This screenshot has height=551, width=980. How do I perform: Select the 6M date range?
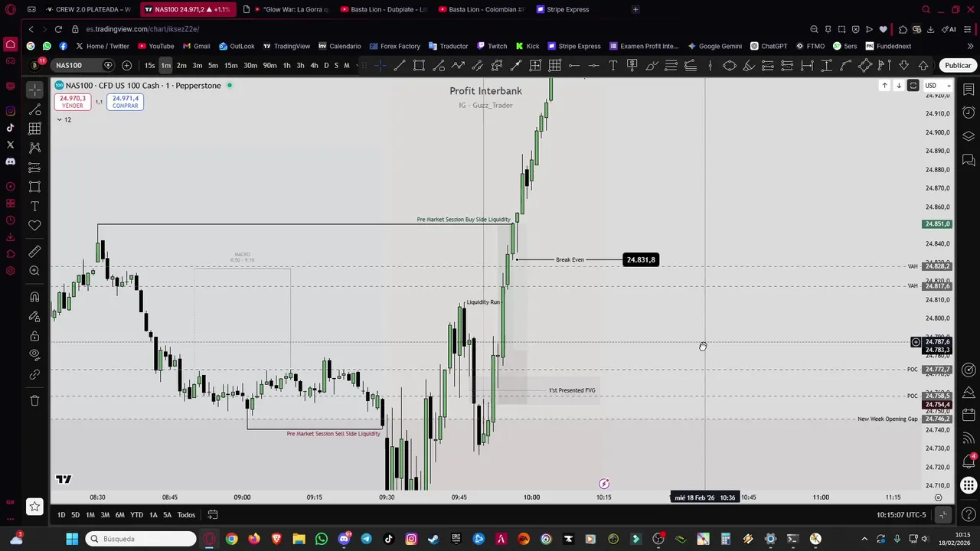(119, 515)
